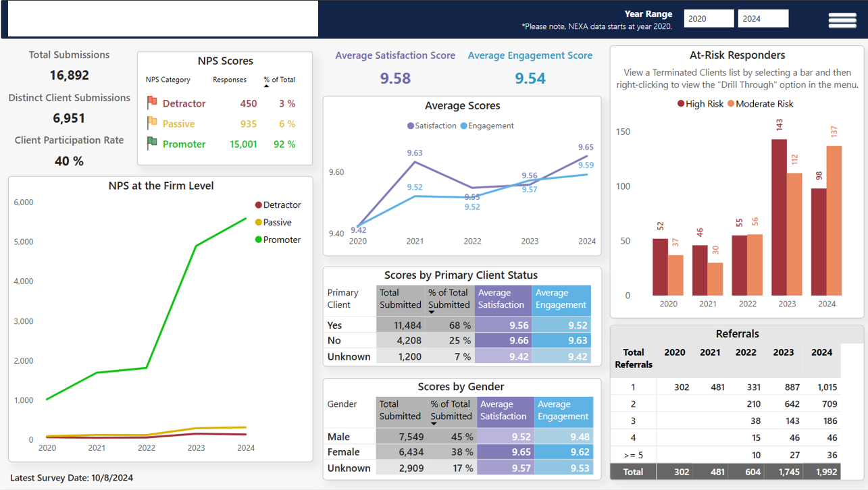Screen dimensions: 868x490
Task: Click sort arrow under Gender % of Total Submitted
Action: tap(434, 424)
